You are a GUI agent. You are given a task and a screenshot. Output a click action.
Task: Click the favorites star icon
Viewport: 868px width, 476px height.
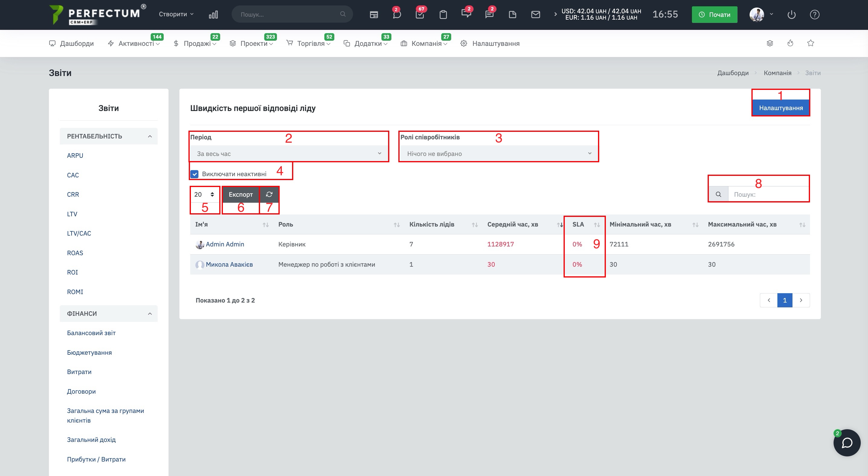810,43
